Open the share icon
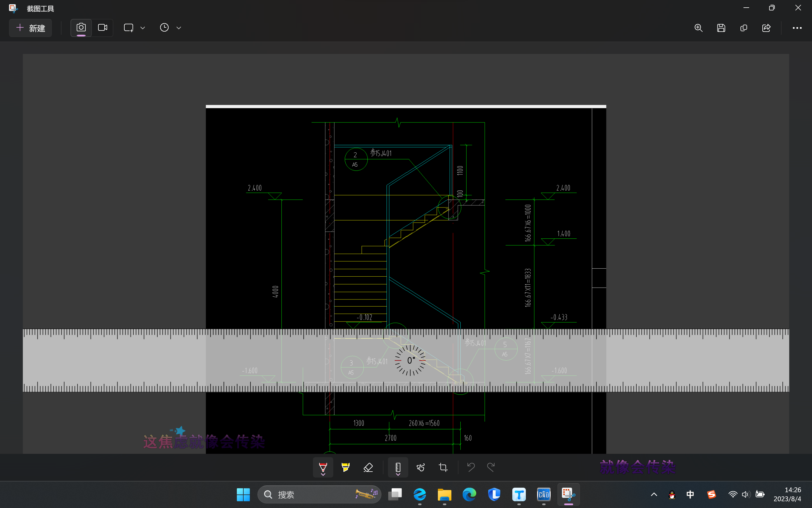The width and height of the screenshot is (812, 508). click(766, 28)
